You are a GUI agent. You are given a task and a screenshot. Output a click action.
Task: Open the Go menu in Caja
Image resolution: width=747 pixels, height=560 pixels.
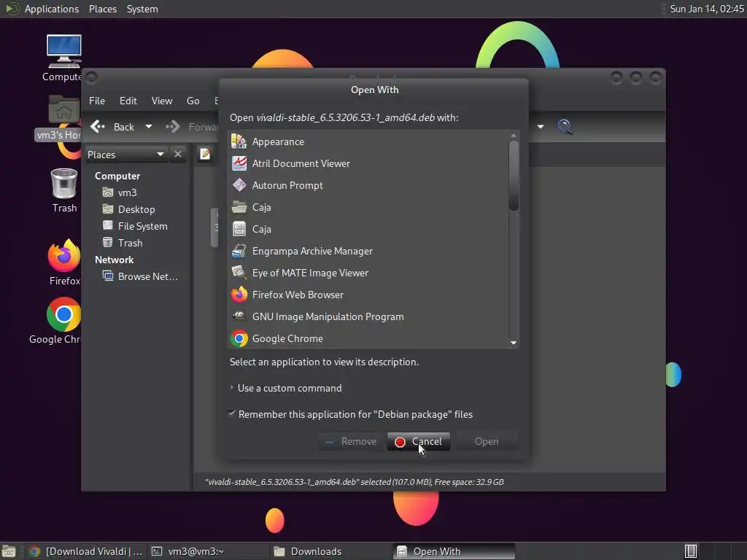pyautogui.click(x=193, y=101)
